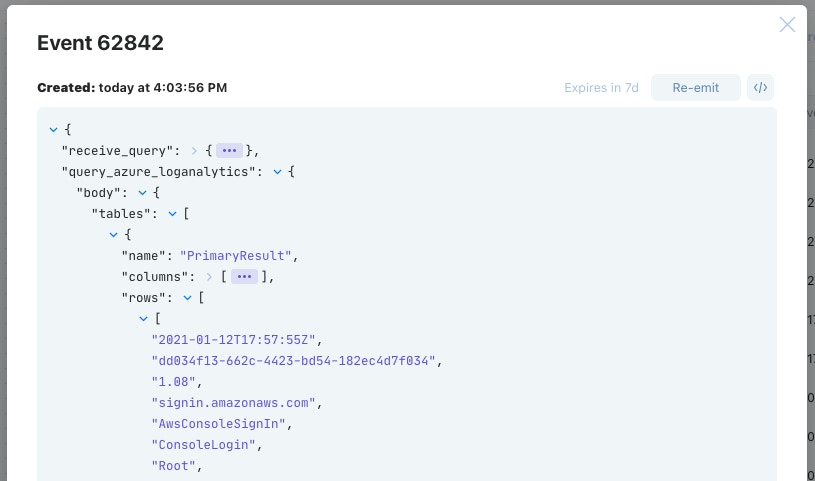Collapse the first row array
This screenshot has height=481, width=815.
click(143, 319)
